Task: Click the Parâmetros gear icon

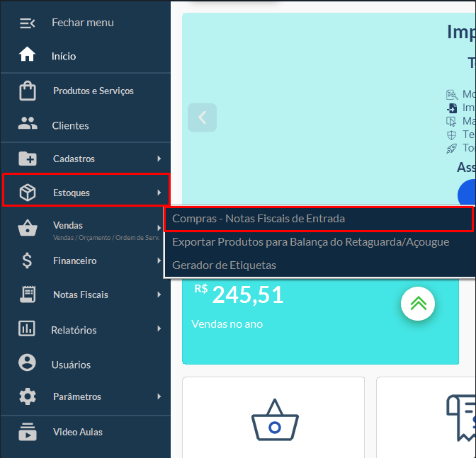Action: 27,396
